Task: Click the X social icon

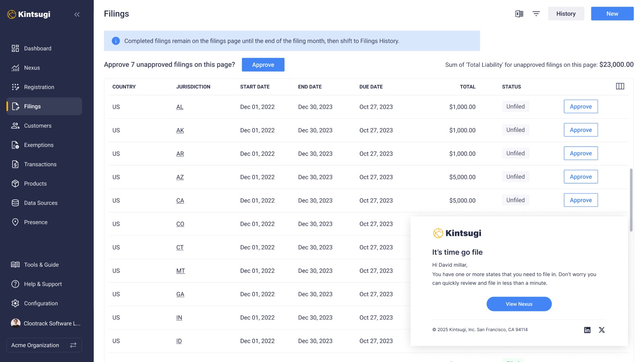Action: pyautogui.click(x=602, y=330)
